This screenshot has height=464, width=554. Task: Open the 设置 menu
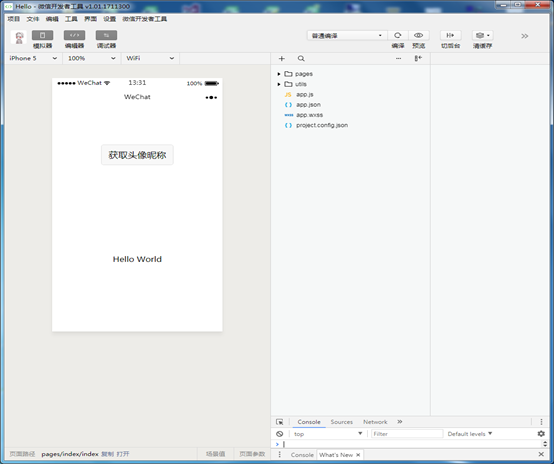click(x=110, y=19)
